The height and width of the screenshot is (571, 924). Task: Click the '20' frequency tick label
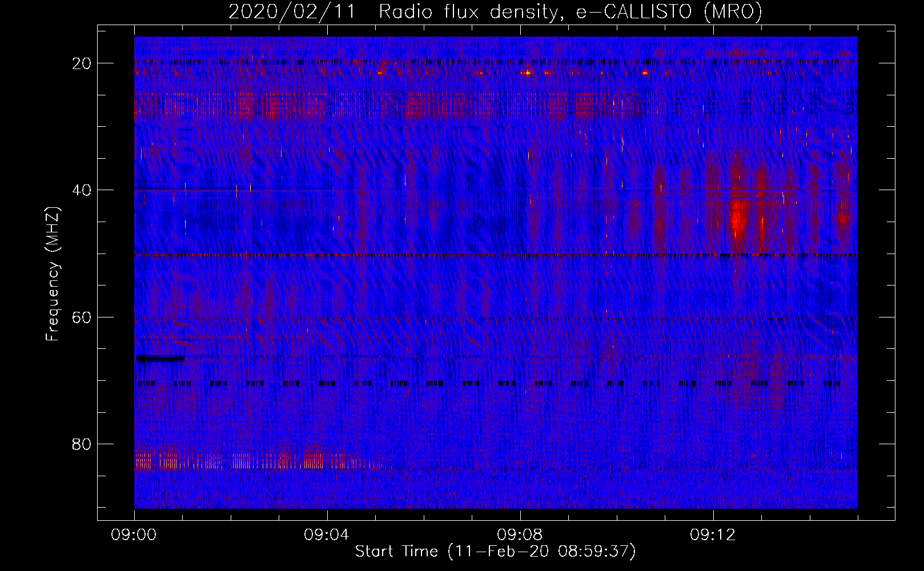[x=82, y=63]
